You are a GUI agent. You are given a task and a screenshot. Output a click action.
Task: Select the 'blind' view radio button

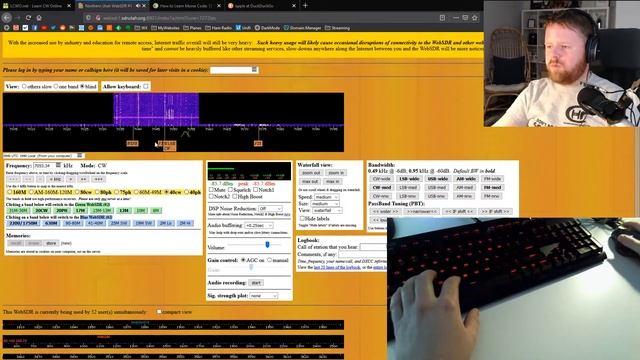tap(82, 87)
